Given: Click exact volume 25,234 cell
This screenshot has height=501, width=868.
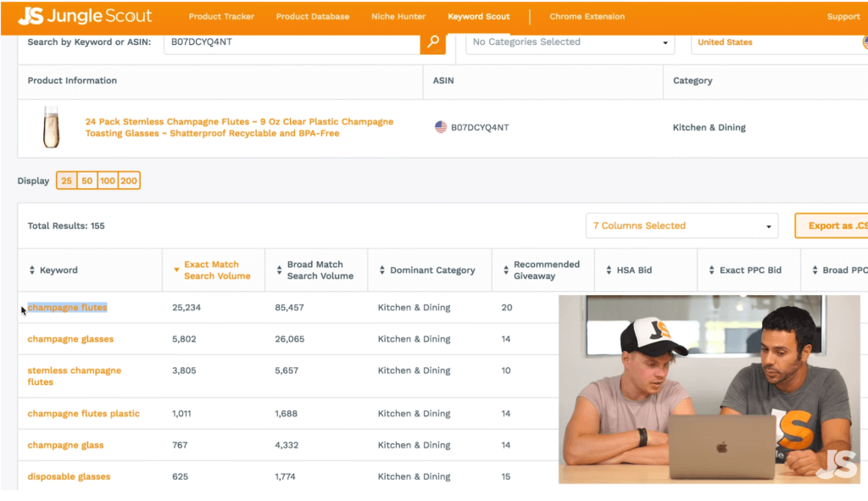Looking at the screenshot, I should tap(186, 307).
